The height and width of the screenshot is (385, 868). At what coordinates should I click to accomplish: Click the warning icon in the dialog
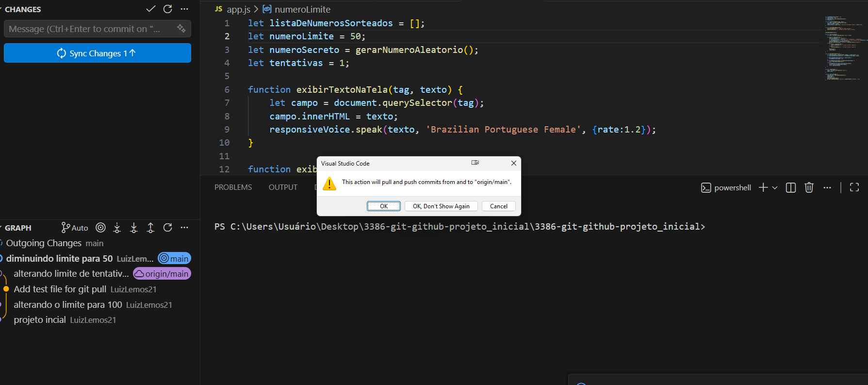click(x=329, y=183)
